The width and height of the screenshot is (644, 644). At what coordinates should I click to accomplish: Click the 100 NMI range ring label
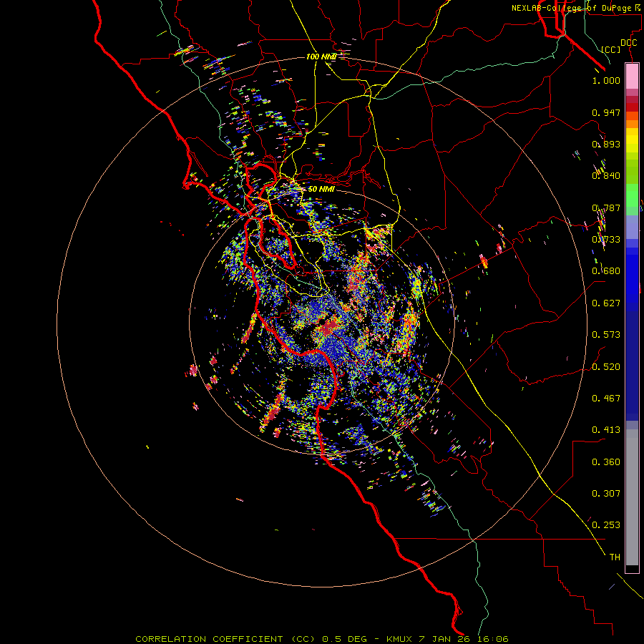321,57
